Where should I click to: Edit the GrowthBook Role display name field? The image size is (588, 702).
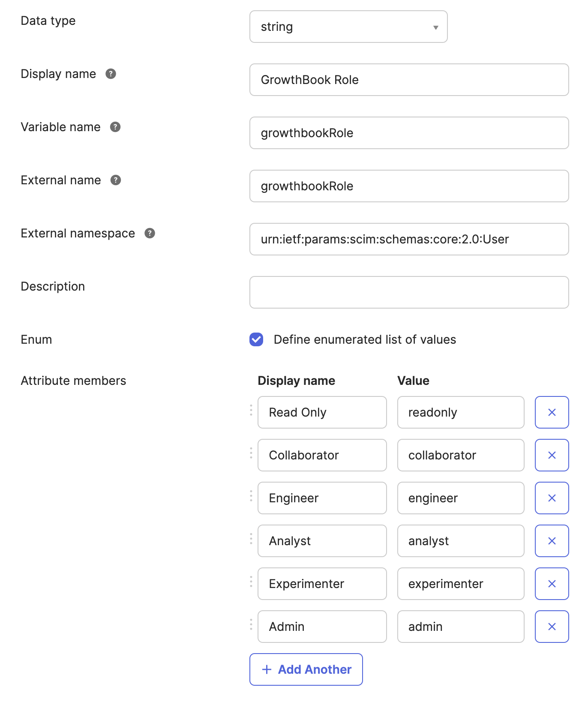click(409, 80)
